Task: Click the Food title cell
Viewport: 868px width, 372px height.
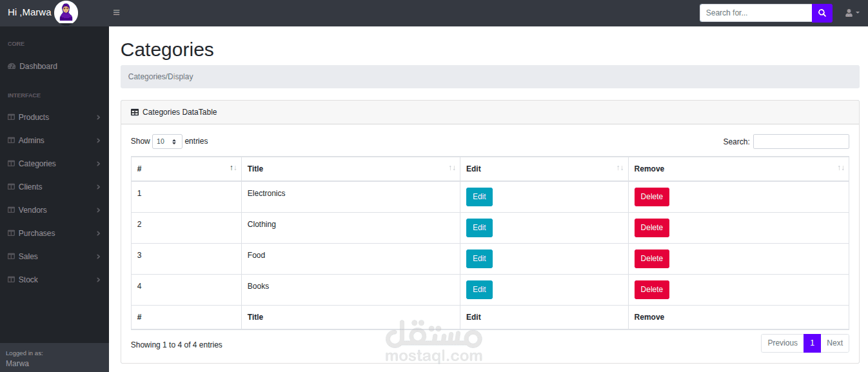Action: tap(351, 259)
